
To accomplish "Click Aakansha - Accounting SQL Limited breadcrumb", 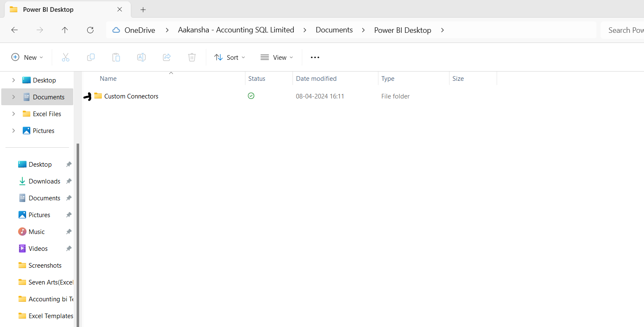I will click(236, 30).
